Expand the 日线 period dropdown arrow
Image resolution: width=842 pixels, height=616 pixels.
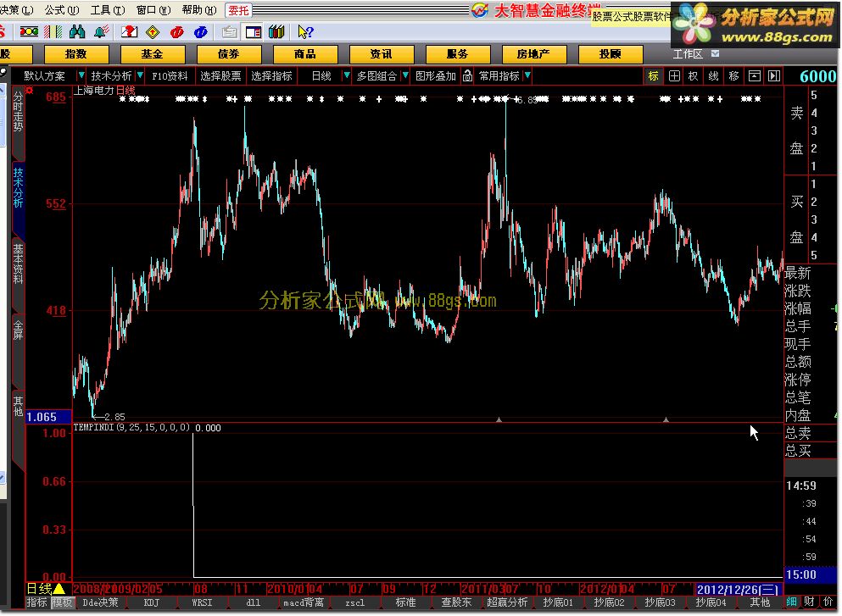pos(346,75)
